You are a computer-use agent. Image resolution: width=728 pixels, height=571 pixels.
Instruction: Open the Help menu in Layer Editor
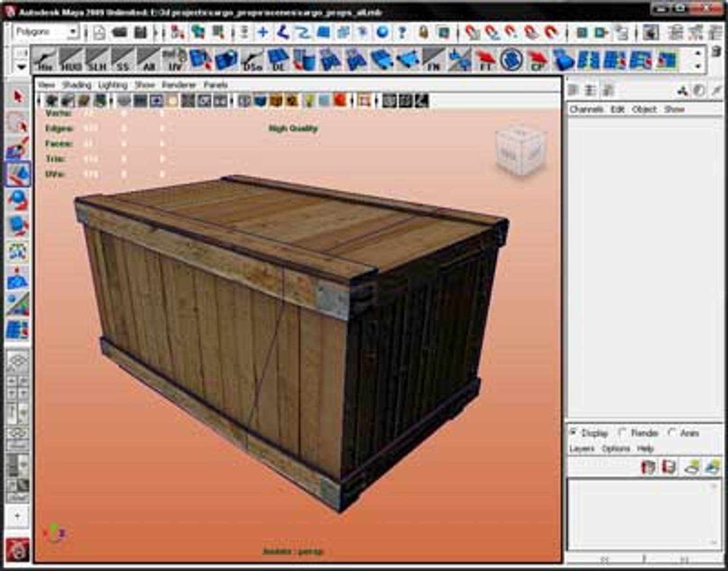click(645, 449)
